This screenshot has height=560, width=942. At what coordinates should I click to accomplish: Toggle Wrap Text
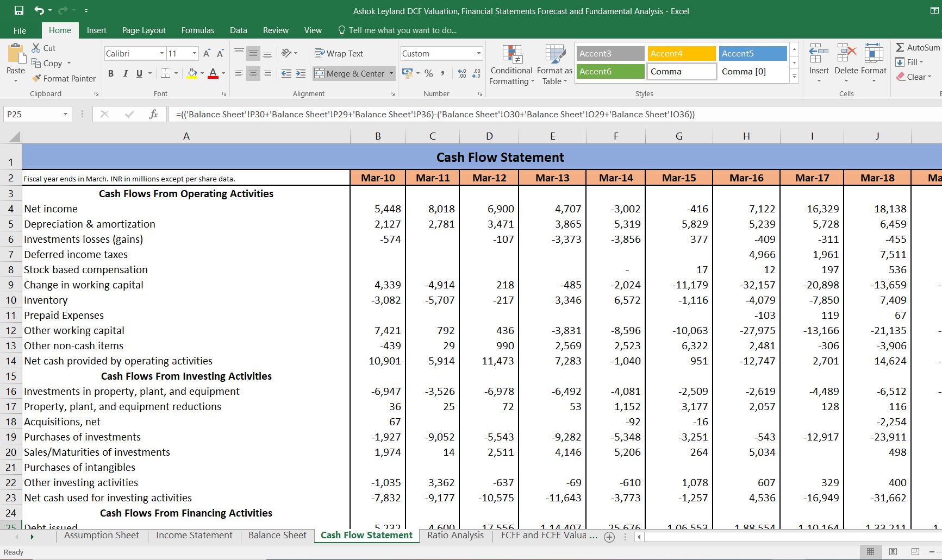[339, 53]
